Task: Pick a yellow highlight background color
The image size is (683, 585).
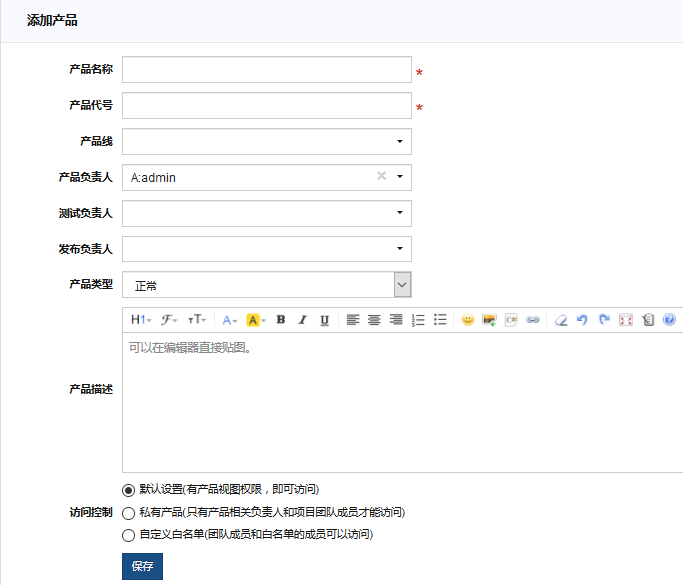Action: click(x=255, y=321)
